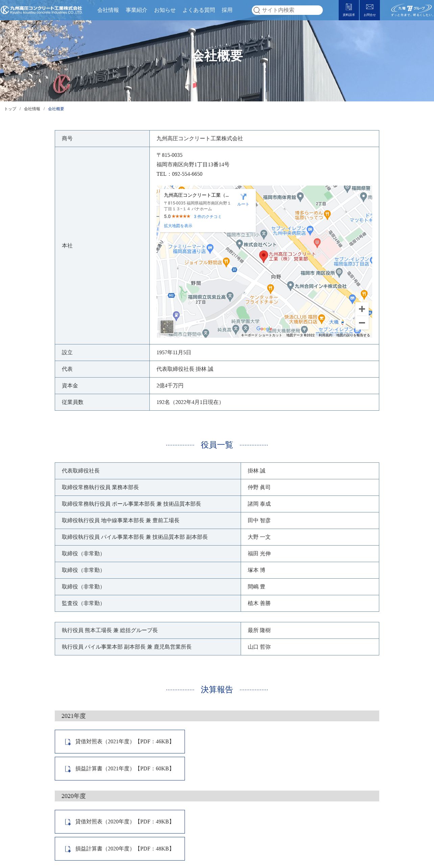Click employee count 192名 cell
This screenshot has height=868, width=434.
(264, 402)
